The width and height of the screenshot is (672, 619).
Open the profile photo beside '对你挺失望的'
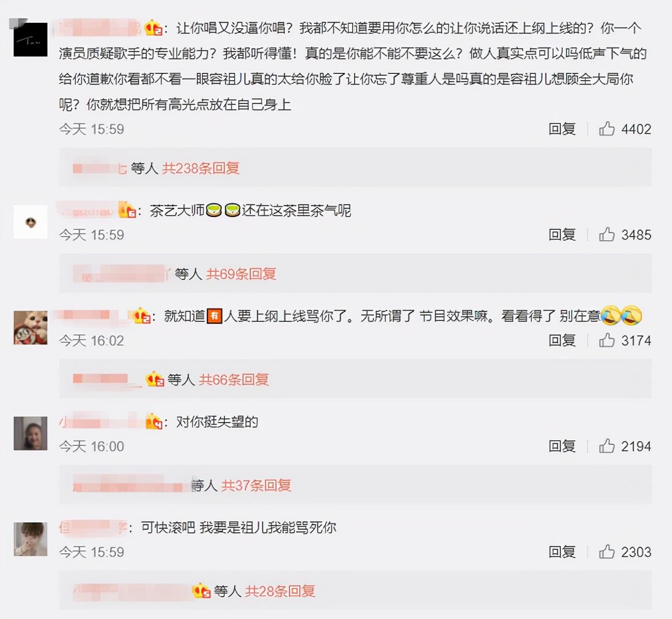(x=30, y=434)
